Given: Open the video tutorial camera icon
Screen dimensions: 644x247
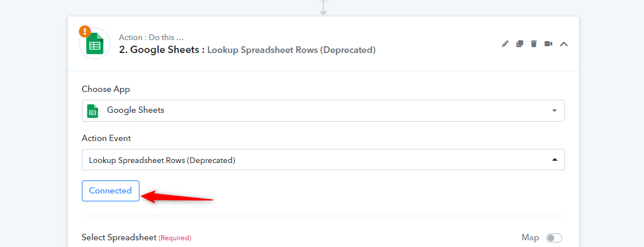Looking at the screenshot, I should point(548,44).
